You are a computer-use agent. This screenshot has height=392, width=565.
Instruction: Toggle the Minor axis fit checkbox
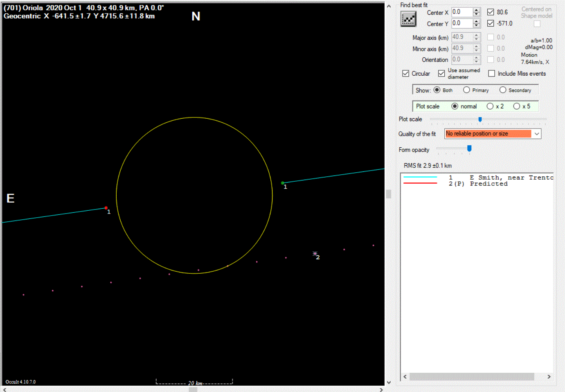click(x=491, y=48)
